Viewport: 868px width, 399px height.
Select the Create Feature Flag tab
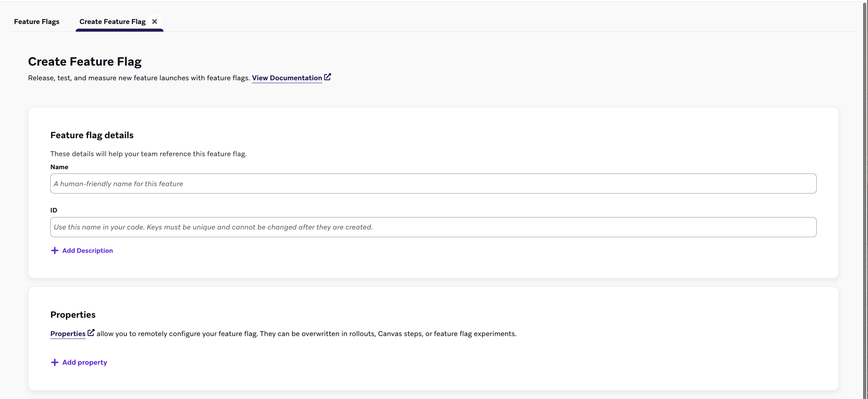click(x=112, y=21)
